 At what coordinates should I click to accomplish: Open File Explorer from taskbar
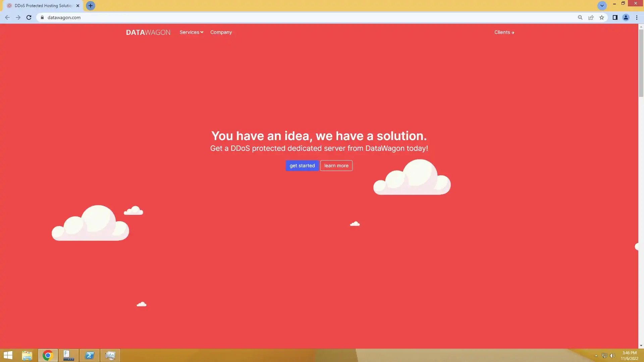coord(27,355)
